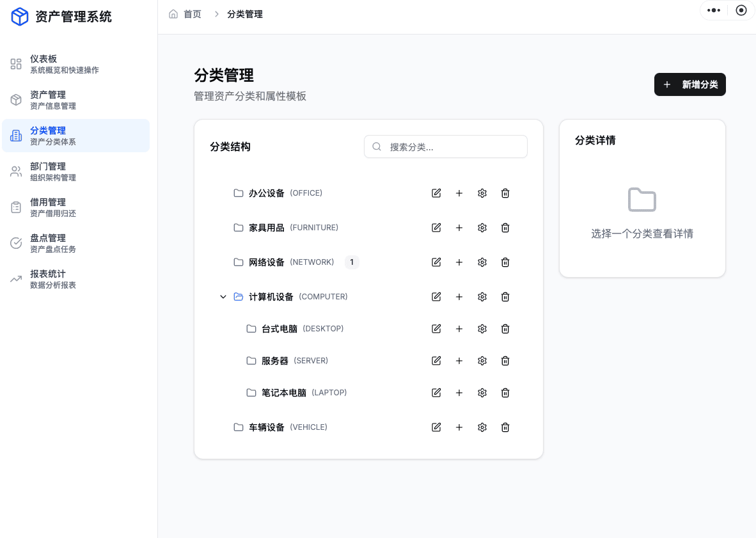Open settings gear for 办公设备
Image resolution: width=756 pixels, height=538 pixels.
click(x=482, y=193)
